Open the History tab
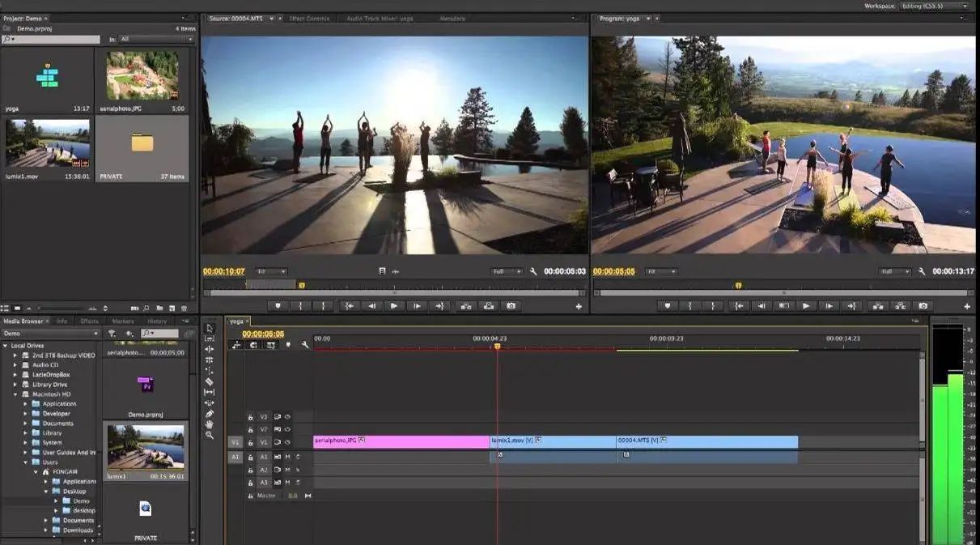The height and width of the screenshot is (545, 980). point(157,321)
